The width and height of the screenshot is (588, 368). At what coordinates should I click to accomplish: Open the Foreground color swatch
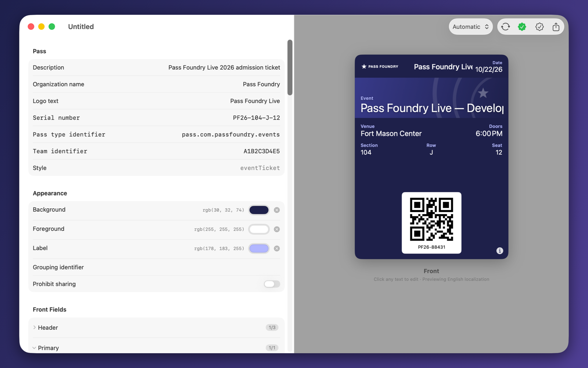pos(259,229)
